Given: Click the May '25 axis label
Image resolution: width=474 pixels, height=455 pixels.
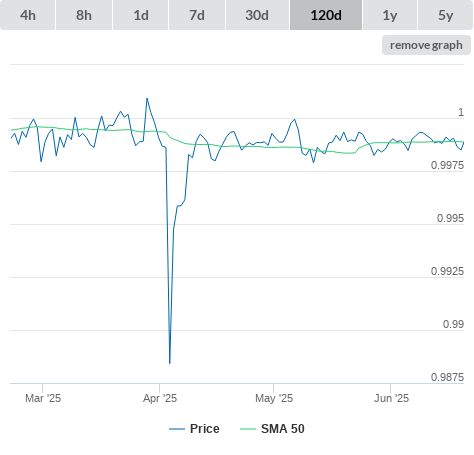Looking at the screenshot, I should pyautogui.click(x=274, y=398).
